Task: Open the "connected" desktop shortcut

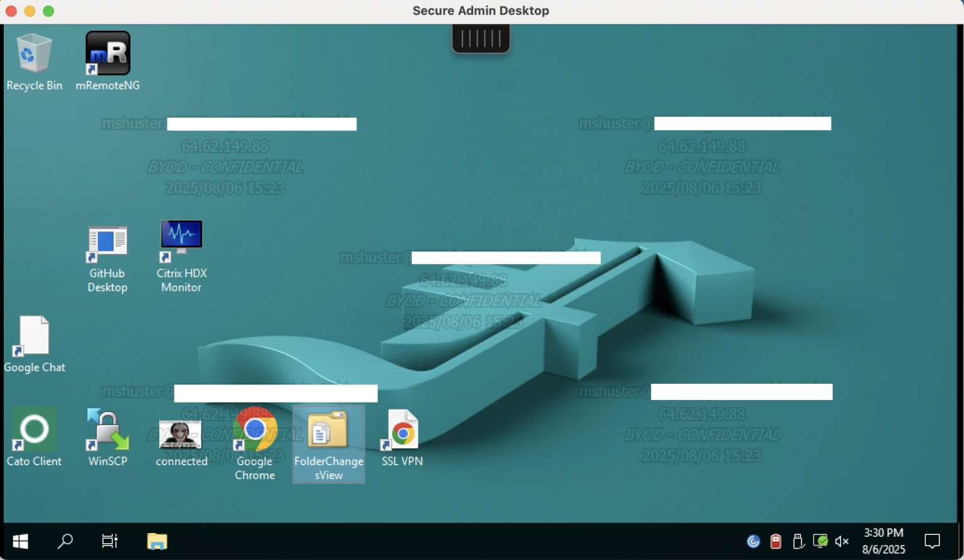Action: [181, 433]
